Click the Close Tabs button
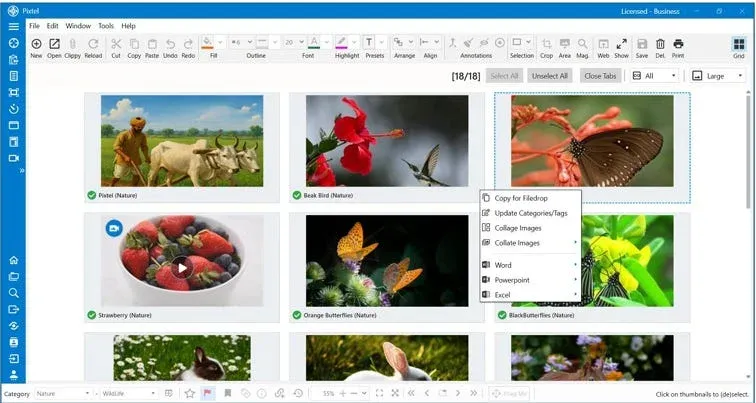Screen dimensions: 756x403 pos(600,76)
